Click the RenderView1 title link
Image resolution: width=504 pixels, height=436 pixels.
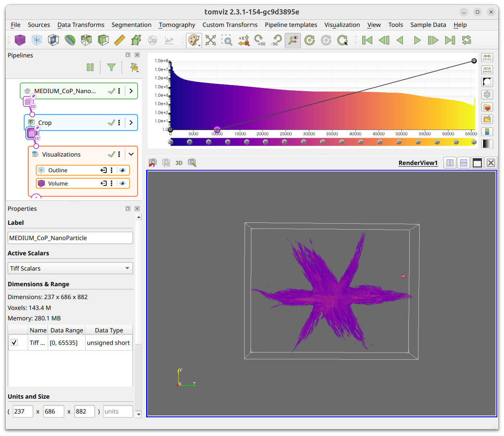418,163
